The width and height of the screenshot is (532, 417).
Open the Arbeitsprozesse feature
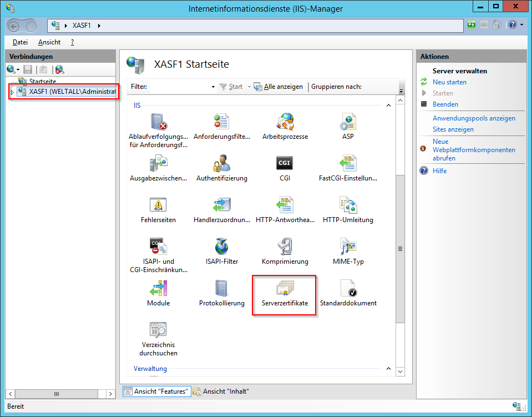pyautogui.click(x=285, y=127)
